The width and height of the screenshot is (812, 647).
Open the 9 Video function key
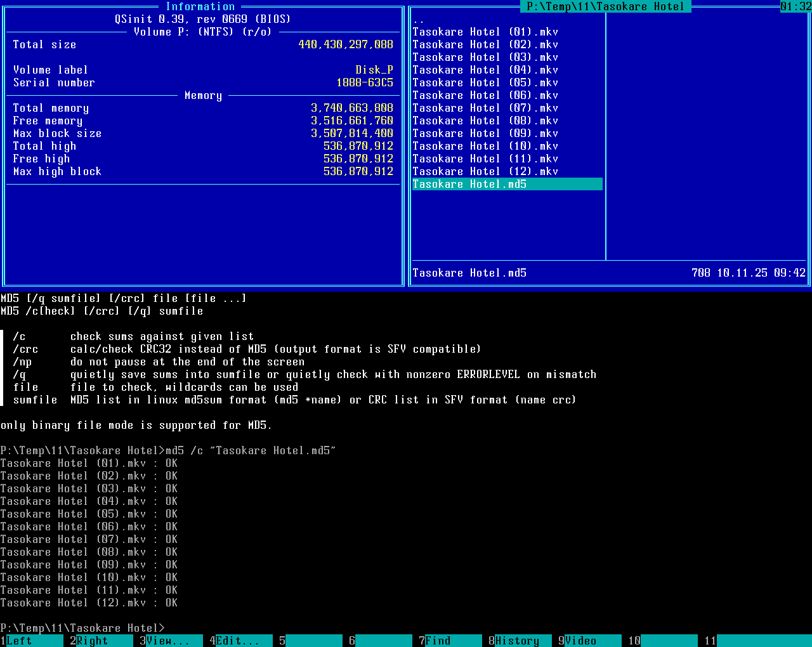[587, 641]
